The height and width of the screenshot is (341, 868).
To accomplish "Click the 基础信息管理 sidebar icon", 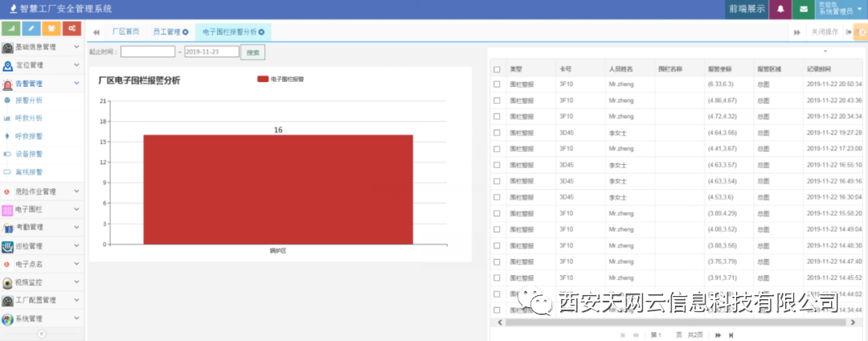I will tap(8, 47).
